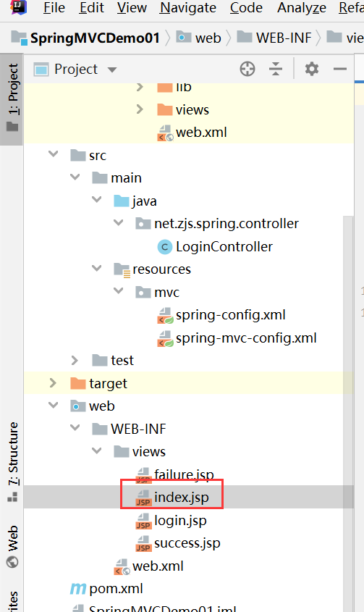Collapse the net.zjs.spring.controller package
The image size is (364, 612).
coord(118,223)
